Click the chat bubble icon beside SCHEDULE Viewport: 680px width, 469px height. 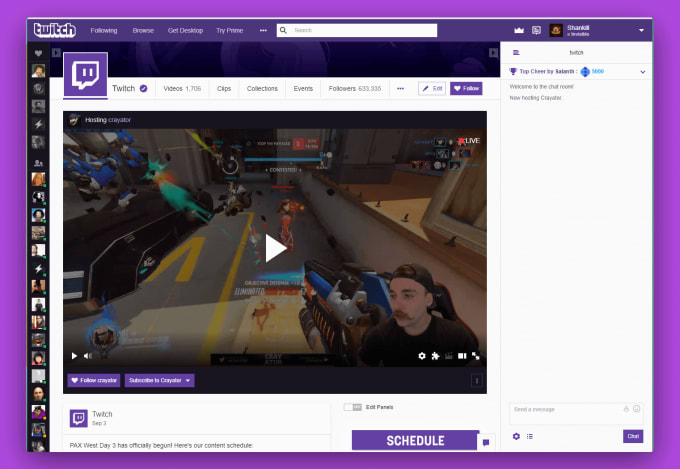point(486,443)
